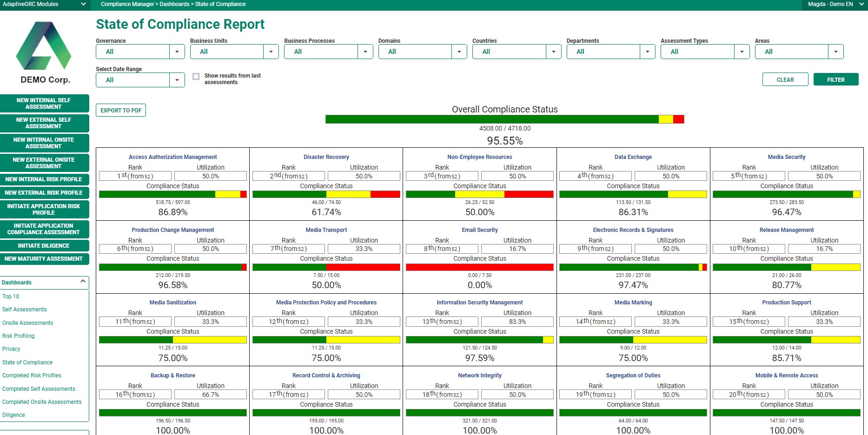Open the Top 10 dashboard
The height and width of the screenshot is (435, 868).
click(11, 296)
